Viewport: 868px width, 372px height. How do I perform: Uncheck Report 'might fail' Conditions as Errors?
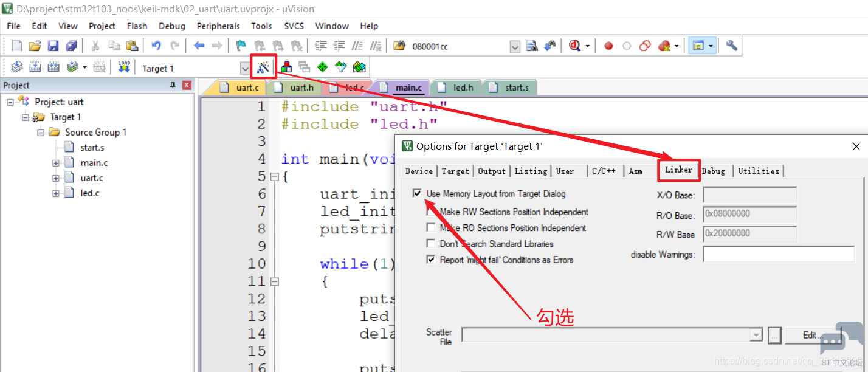pyautogui.click(x=430, y=260)
